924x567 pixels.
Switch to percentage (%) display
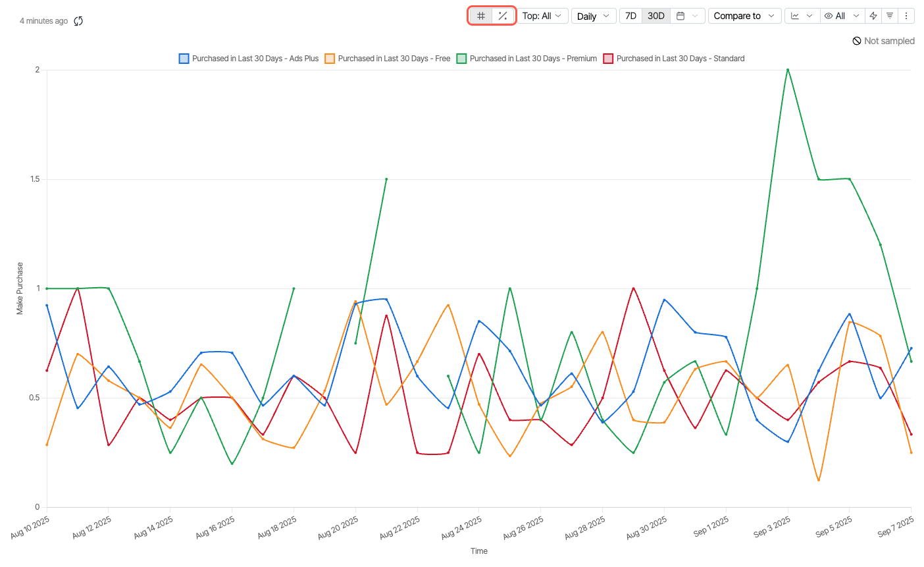503,16
